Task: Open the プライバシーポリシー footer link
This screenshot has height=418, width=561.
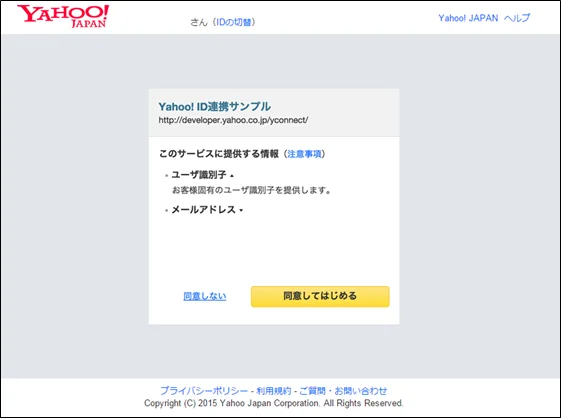Action: pyautogui.click(x=204, y=391)
